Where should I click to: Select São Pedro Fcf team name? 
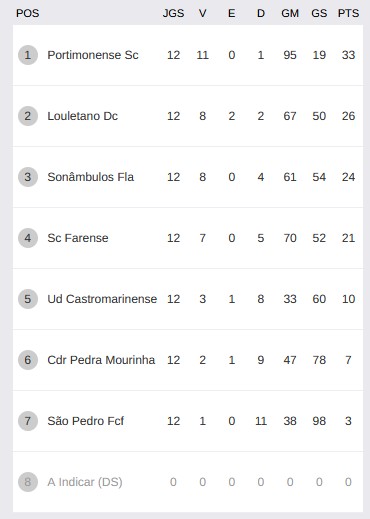[x=85, y=421]
